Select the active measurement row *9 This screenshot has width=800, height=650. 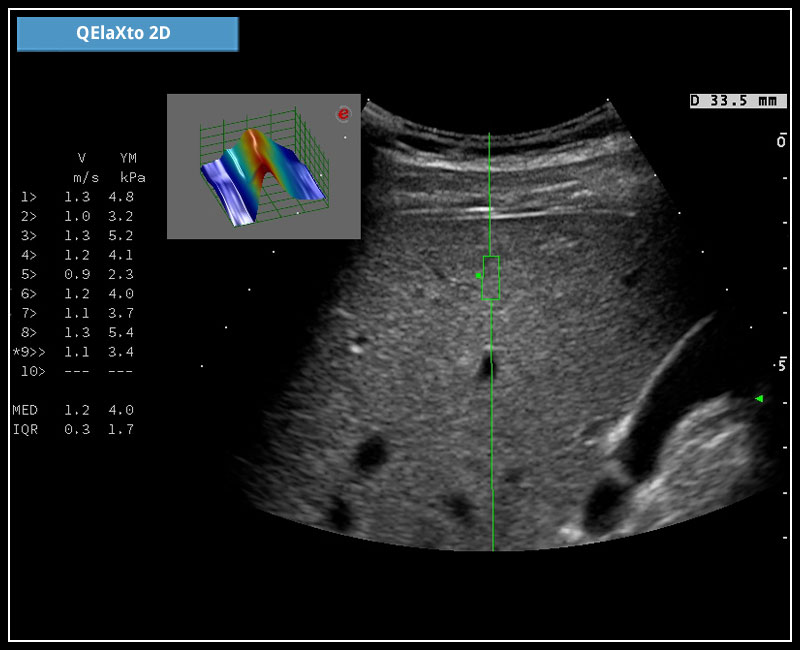[x=74, y=352]
